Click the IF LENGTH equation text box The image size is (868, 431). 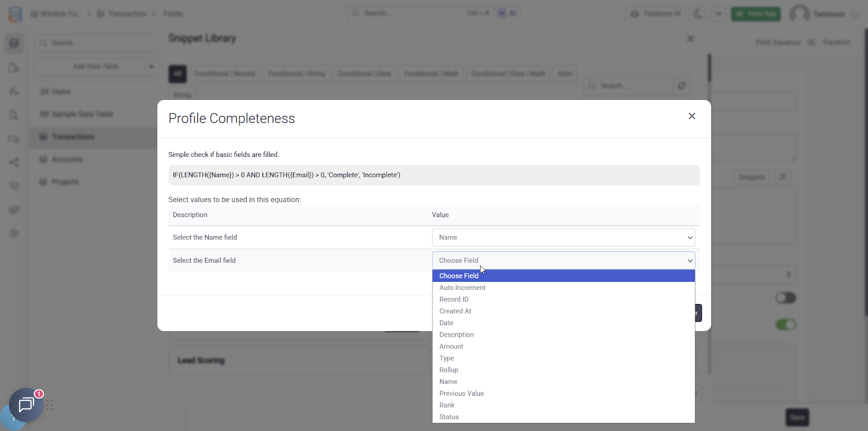pos(433,175)
